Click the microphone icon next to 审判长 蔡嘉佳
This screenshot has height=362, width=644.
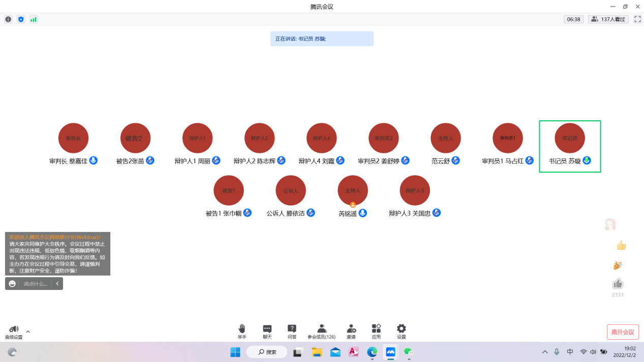tap(94, 160)
